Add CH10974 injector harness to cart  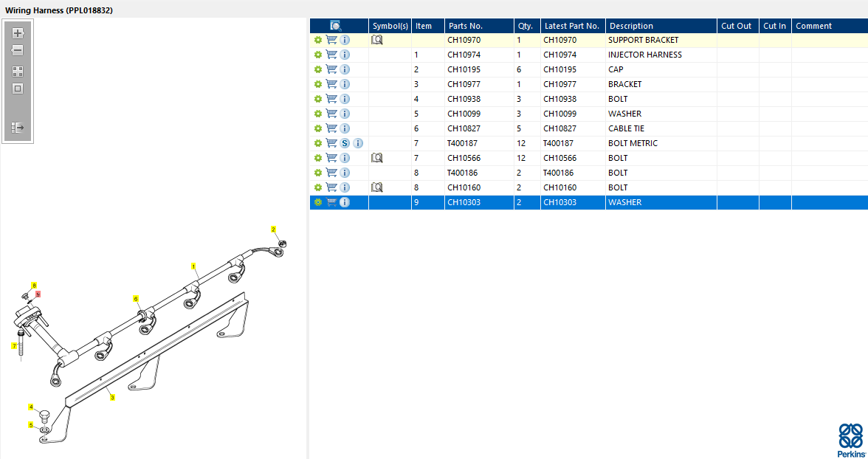[331, 55]
